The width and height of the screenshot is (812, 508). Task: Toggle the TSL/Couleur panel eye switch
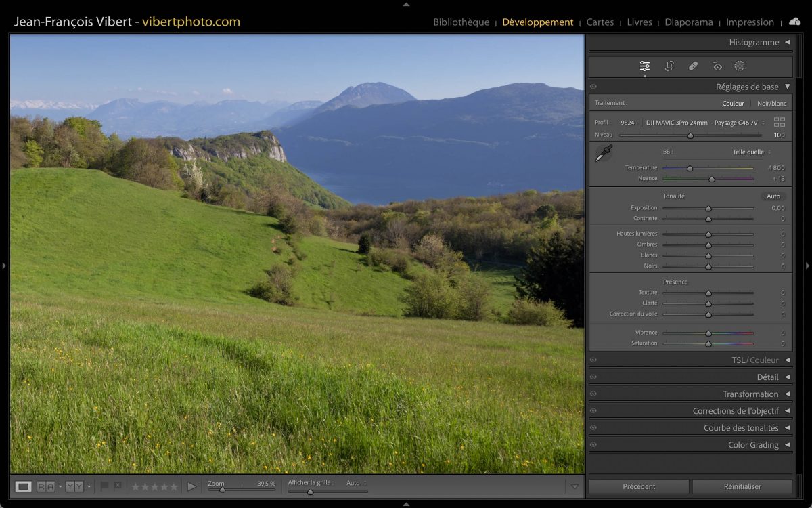point(593,360)
